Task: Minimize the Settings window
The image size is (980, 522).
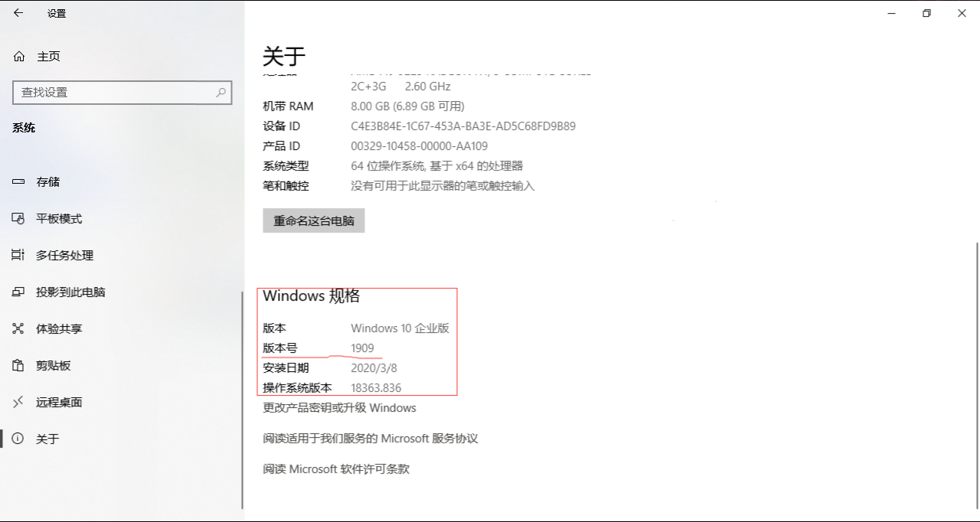Action: pyautogui.click(x=892, y=13)
